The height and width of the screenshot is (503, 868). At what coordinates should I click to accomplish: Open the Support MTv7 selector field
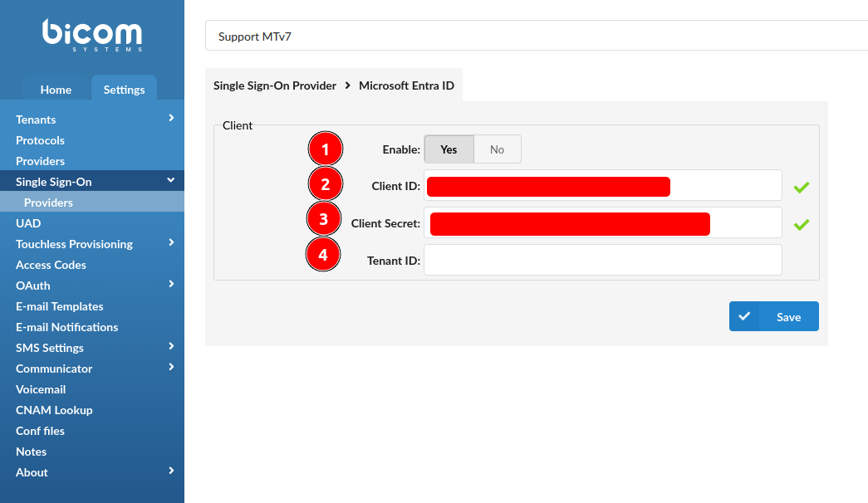(537, 36)
